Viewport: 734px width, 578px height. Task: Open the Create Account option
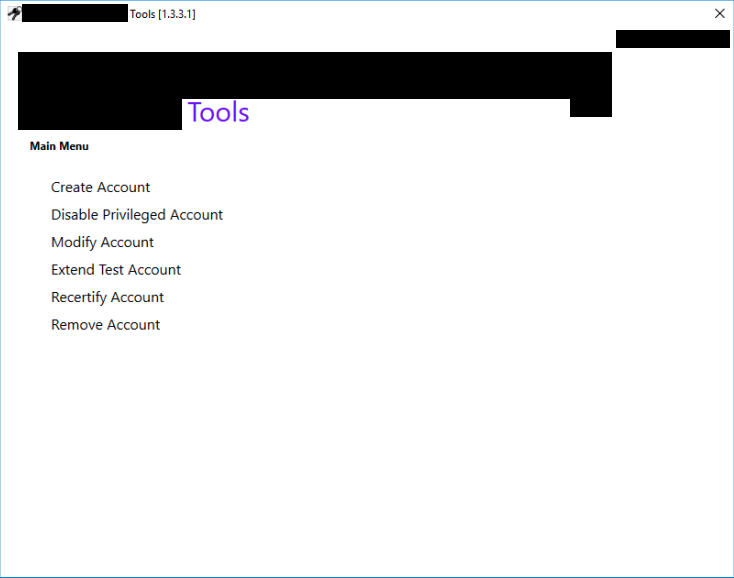[x=100, y=187]
